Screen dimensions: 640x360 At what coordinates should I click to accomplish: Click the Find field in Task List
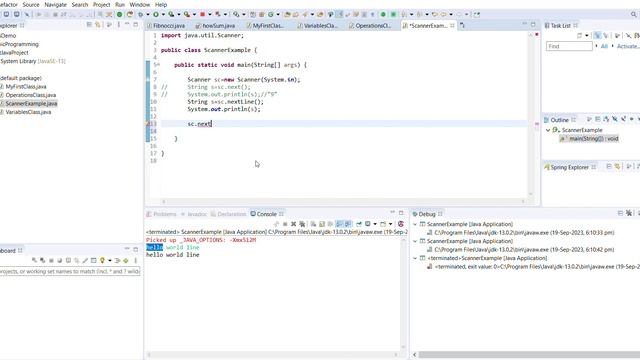point(569,46)
